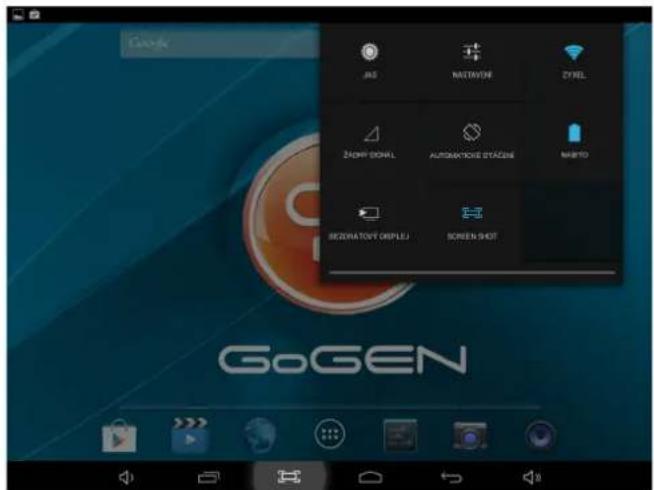Open the Nastavení settings tile
The image size is (654, 490).
coord(472,61)
